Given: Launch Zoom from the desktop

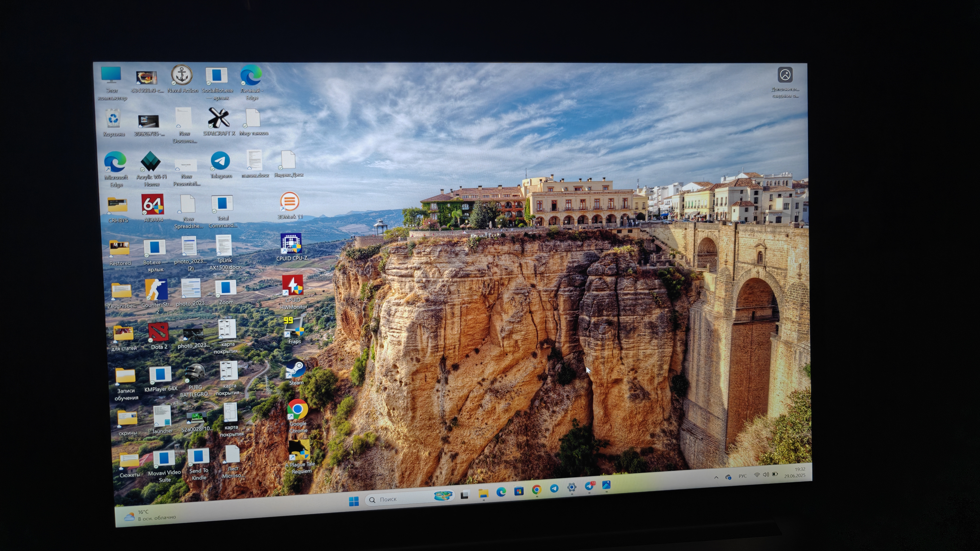Looking at the screenshot, I should click(x=226, y=293).
